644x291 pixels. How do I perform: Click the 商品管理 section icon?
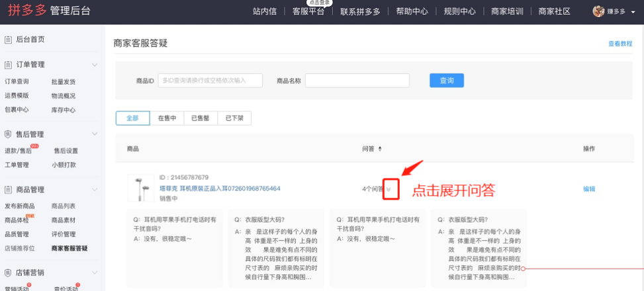[8, 190]
